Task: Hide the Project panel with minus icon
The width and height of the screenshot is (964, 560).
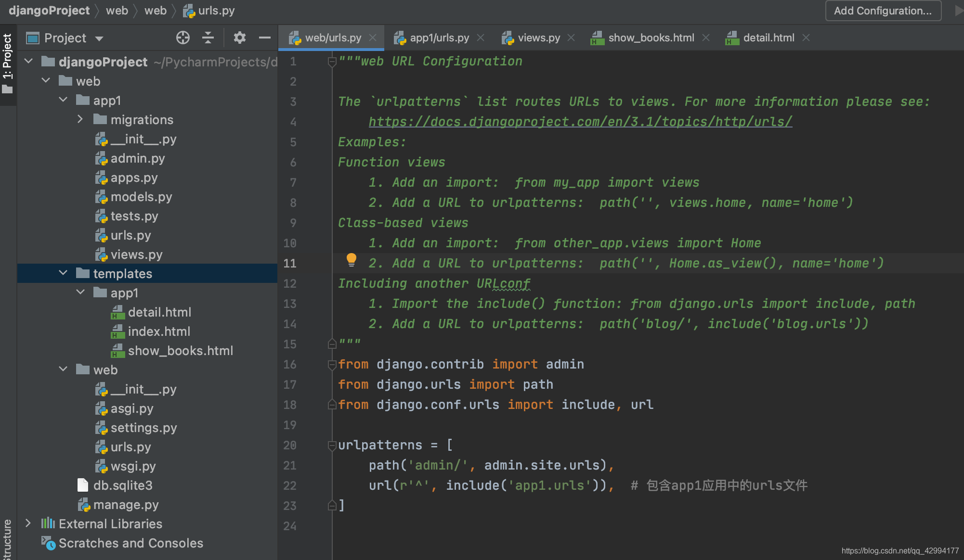Action: (x=265, y=38)
